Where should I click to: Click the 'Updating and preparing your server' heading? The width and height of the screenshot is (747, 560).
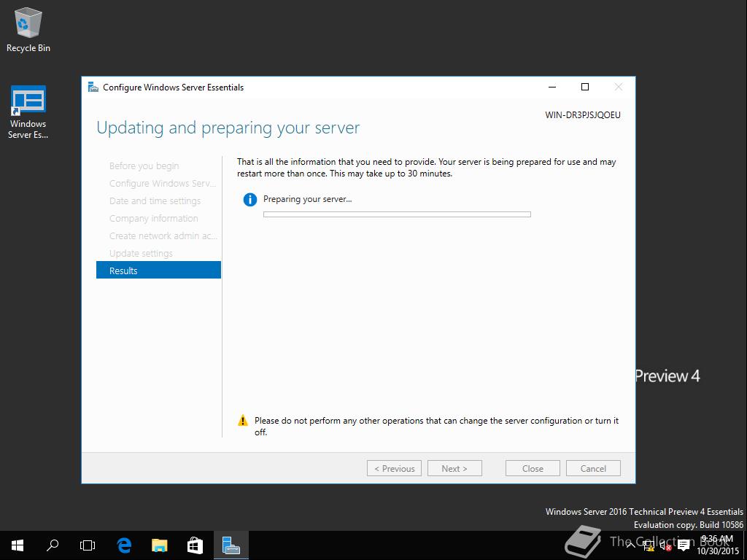[228, 128]
